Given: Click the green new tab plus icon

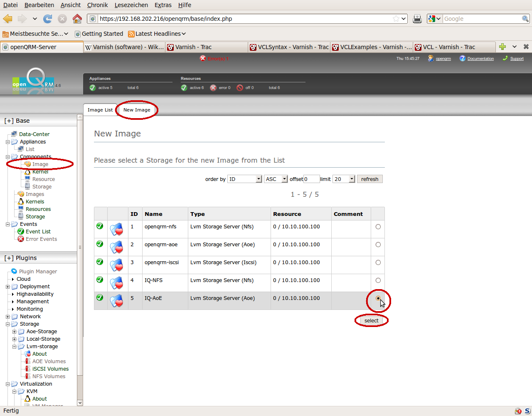Looking at the screenshot, I should pos(502,47).
